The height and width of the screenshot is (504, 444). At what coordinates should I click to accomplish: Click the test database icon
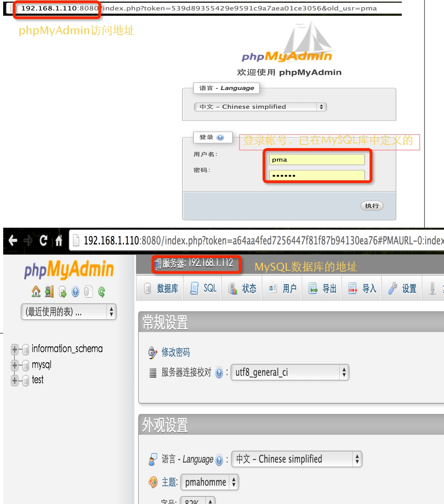click(26, 380)
